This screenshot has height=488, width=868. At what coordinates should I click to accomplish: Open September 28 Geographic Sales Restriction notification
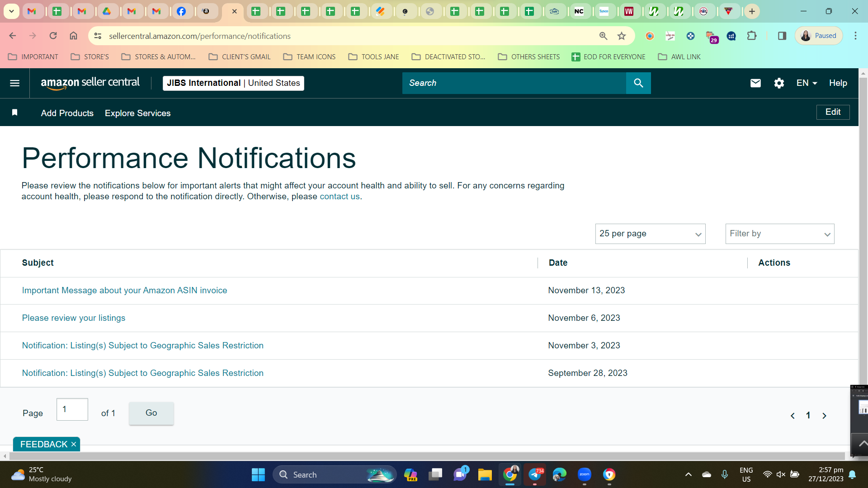(x=143, y=373)
